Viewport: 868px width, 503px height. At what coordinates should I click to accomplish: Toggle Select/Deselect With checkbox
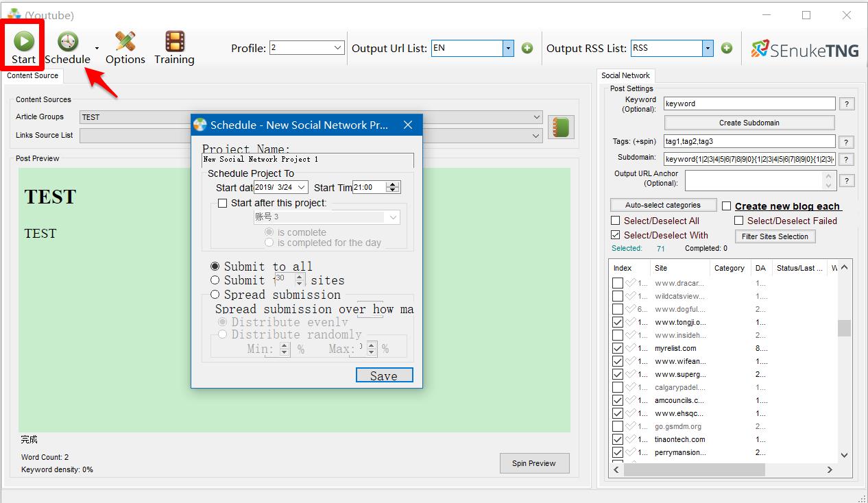click(x=616, y=235)
